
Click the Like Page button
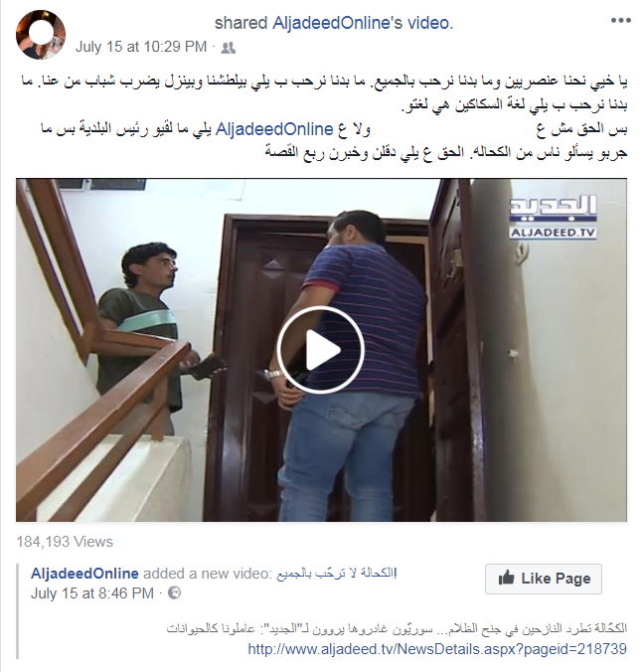coord(544,579)
